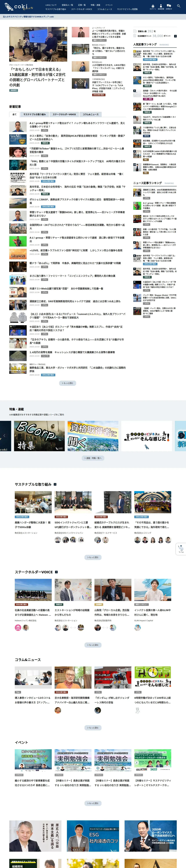Click next arrow on 特集・連載 carousel
The height and width of the screenshot is (868, 186).
(182, 436)
